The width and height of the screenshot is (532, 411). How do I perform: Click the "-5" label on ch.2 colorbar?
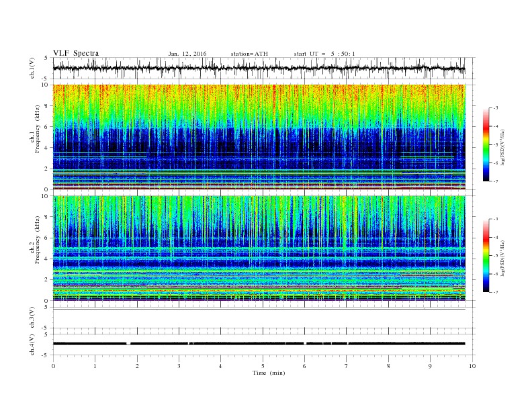496,256
